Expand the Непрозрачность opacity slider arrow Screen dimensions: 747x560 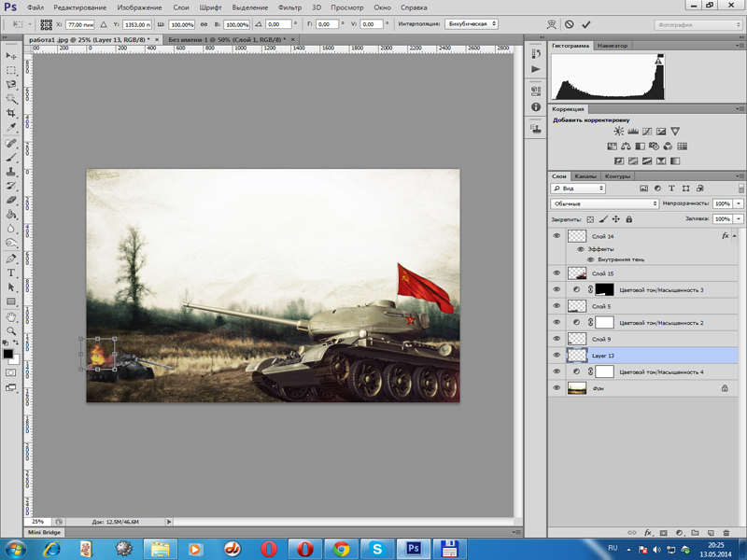click(x=739, y=203)
